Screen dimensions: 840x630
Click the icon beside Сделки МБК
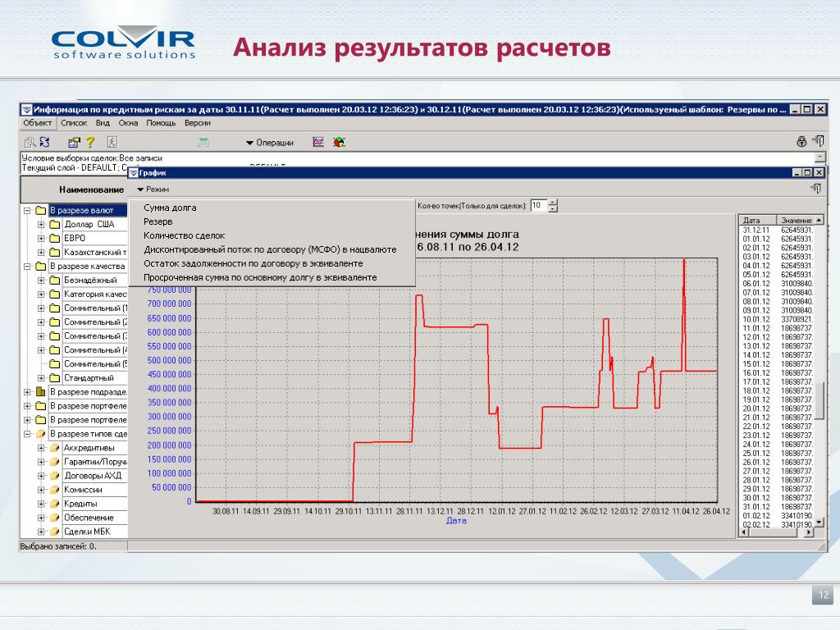(x=55, y=532)
